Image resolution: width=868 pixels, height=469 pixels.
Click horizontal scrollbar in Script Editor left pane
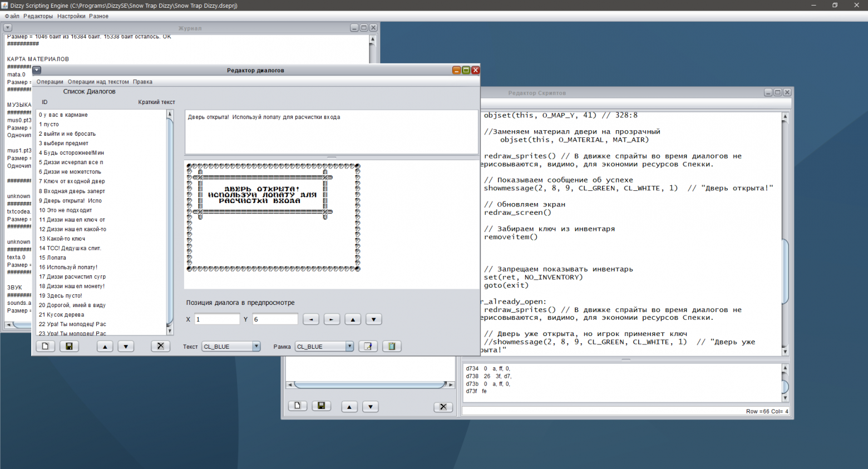click(371, 384)
